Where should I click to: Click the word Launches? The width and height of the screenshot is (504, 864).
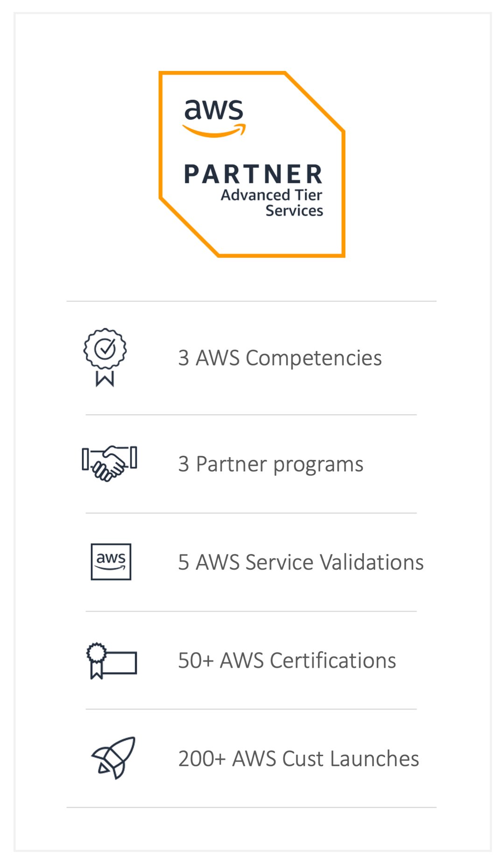tap(375, 759)
